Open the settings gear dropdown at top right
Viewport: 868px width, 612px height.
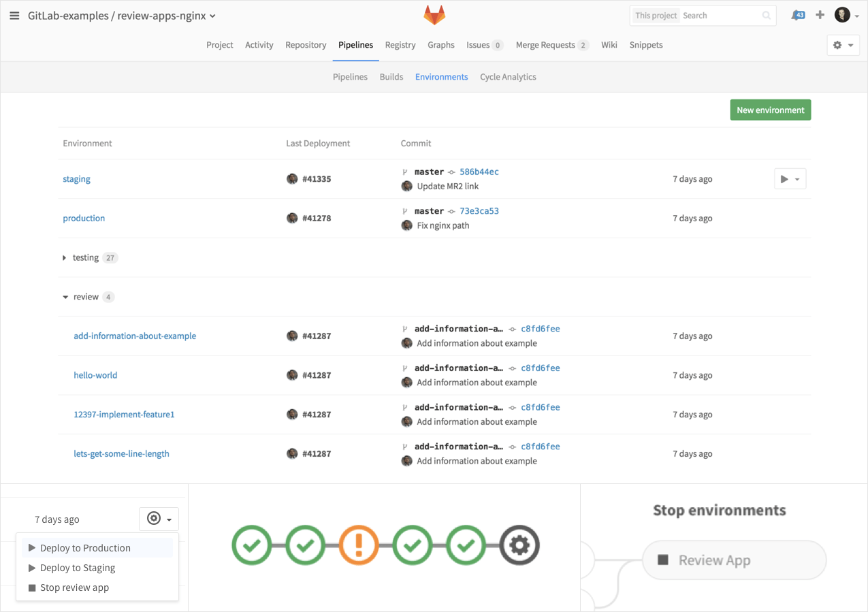[x=842, y=44]
